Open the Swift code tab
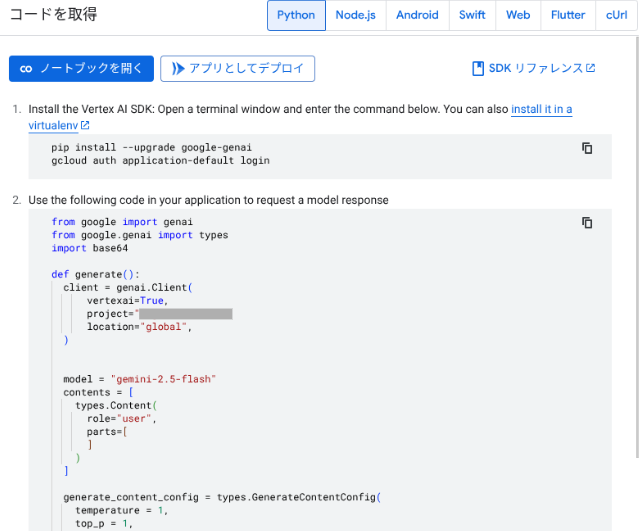This screenshot has width=642, height=531. [x=472, y=15]
